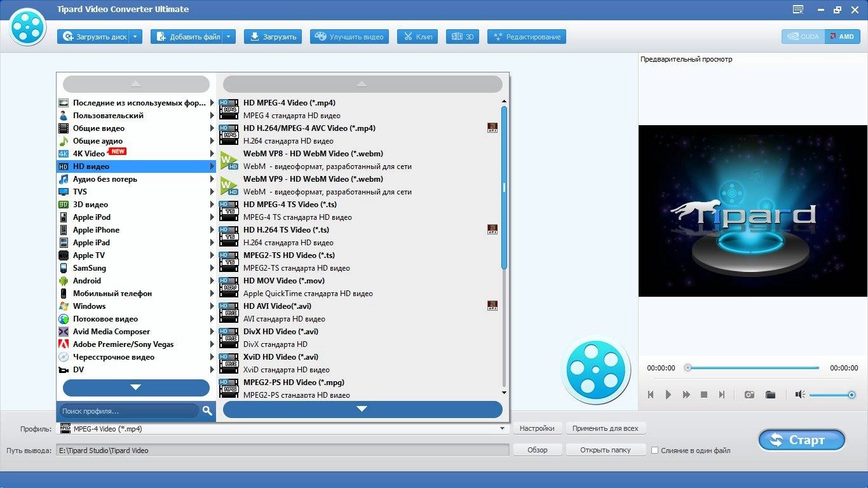Select the Последние из используемых category

click(x=137, y=102)
